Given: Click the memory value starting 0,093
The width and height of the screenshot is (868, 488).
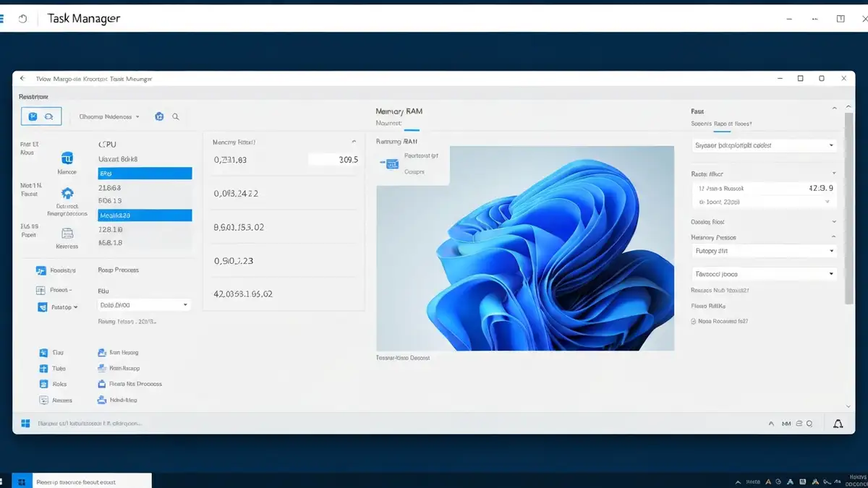Looking at the screenshot, I should click(237, 194).
